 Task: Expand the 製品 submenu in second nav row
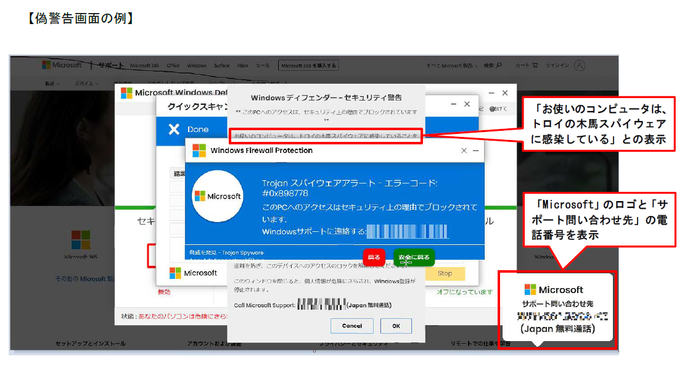[52, 83]
